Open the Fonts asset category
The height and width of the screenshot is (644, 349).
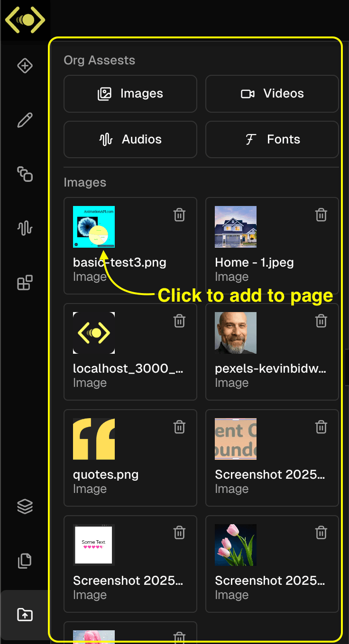(x=272, y=140)
